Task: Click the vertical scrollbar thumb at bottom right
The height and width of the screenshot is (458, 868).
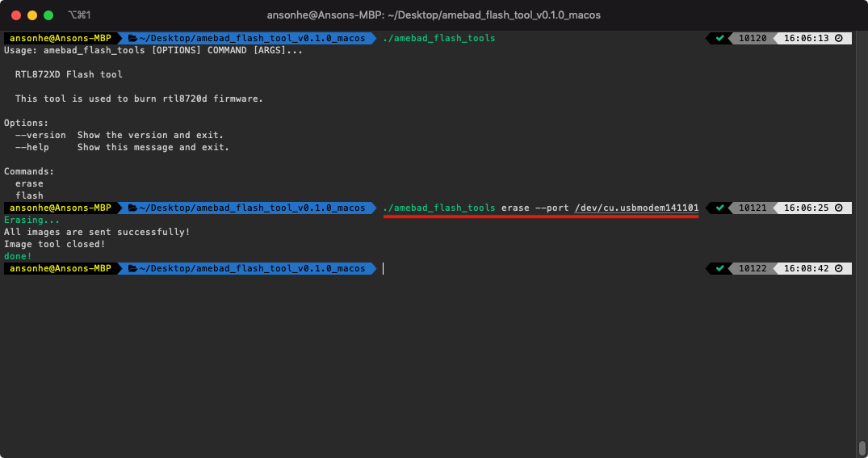Action: click(x=862, y=447)
